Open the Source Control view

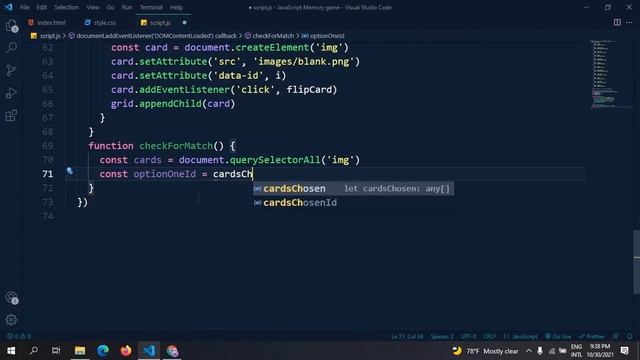pos(11,70)
